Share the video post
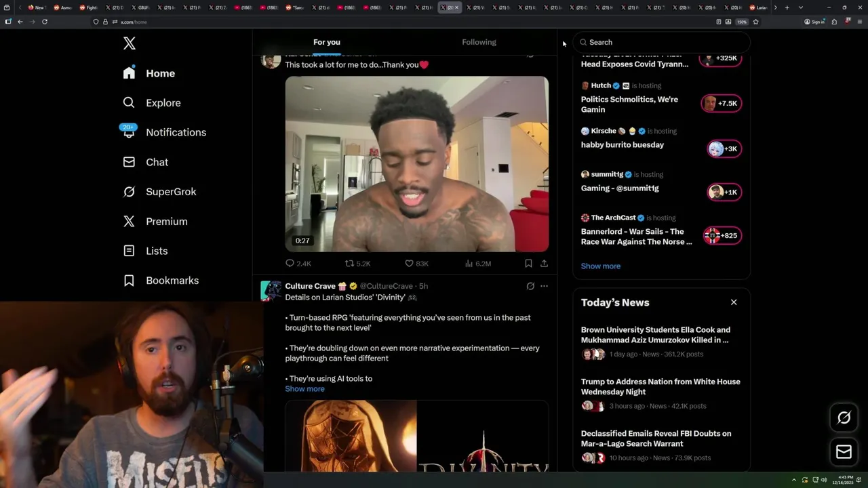This screenshot has height=488, width=868. coord(544,263)
